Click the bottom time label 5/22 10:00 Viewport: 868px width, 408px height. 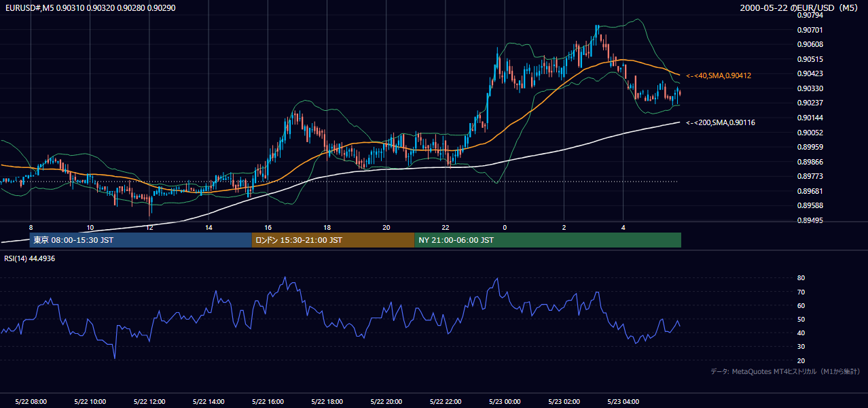(x=90, y=402)
